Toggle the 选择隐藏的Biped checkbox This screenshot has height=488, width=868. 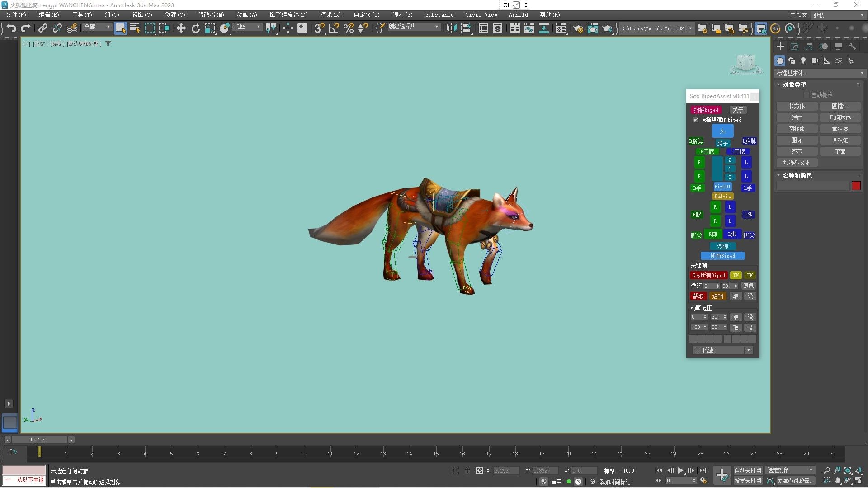696,120
